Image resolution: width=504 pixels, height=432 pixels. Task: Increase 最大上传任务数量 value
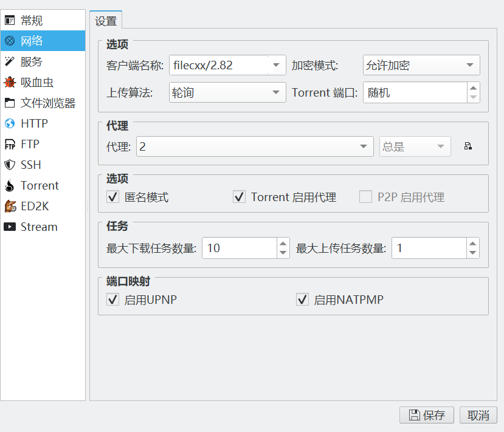tap(472, 243)
